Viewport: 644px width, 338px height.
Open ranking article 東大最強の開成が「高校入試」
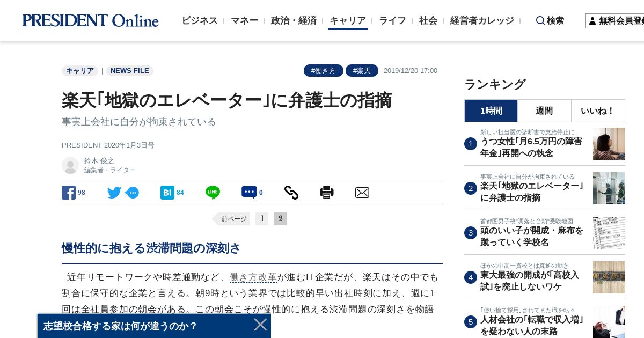pyautogui.click(x=530, y=281)
